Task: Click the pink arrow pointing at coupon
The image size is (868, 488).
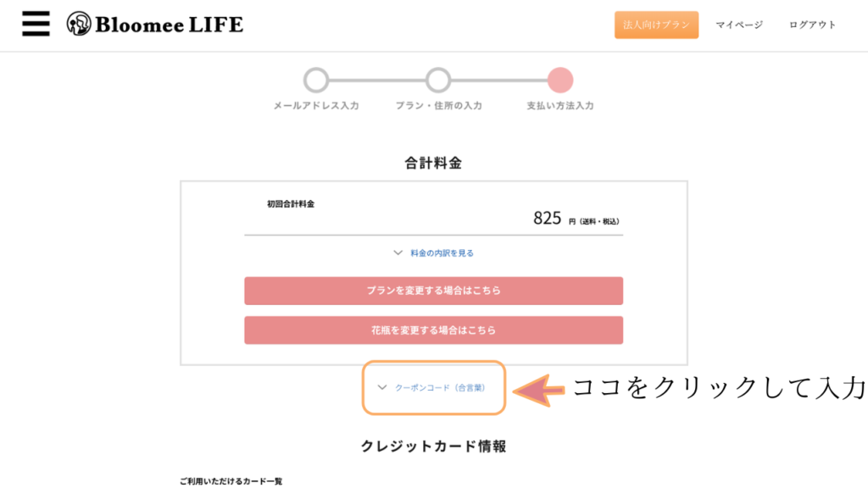Action: (x=539, y=391)
